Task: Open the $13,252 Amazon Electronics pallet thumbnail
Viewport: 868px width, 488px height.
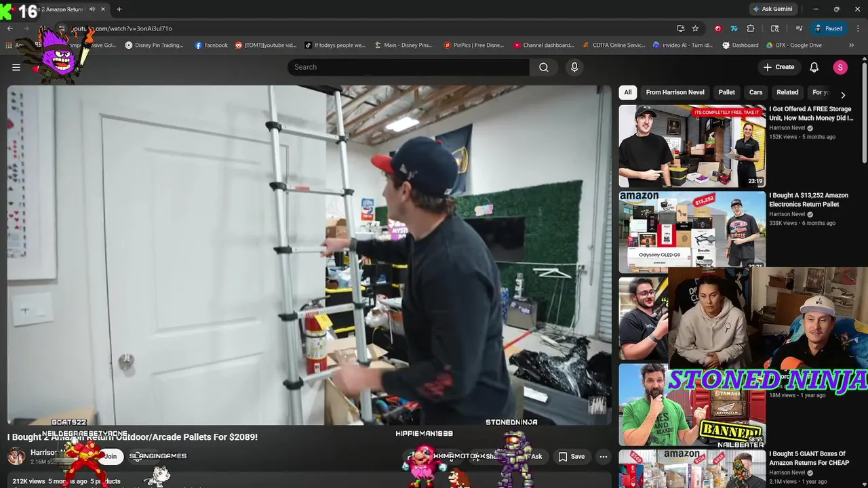Action: tap(692, 230)
